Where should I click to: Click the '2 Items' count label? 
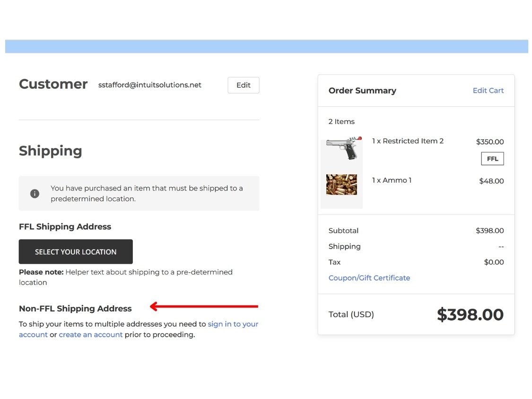tap(341, 121)
